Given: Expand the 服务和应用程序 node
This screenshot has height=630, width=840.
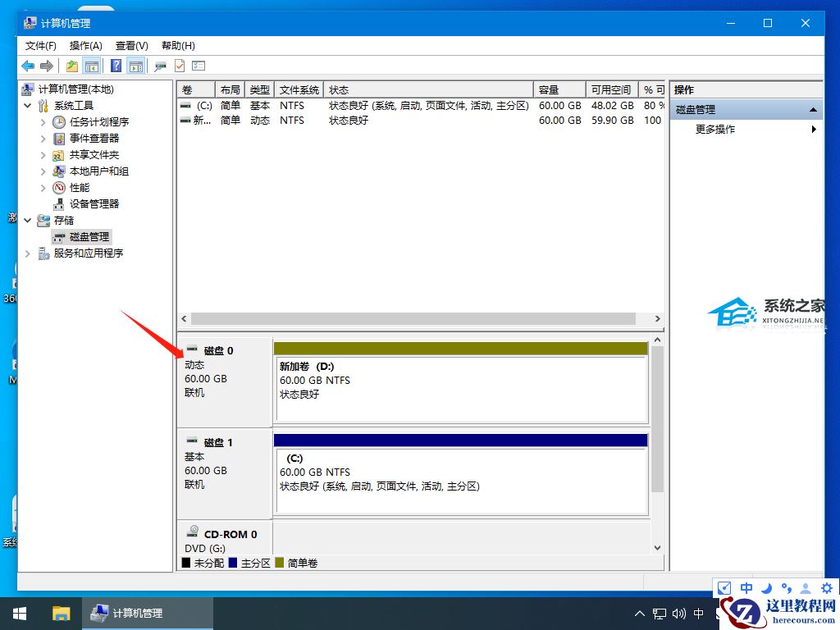Looking at the screenshot, I should (28, 253).
